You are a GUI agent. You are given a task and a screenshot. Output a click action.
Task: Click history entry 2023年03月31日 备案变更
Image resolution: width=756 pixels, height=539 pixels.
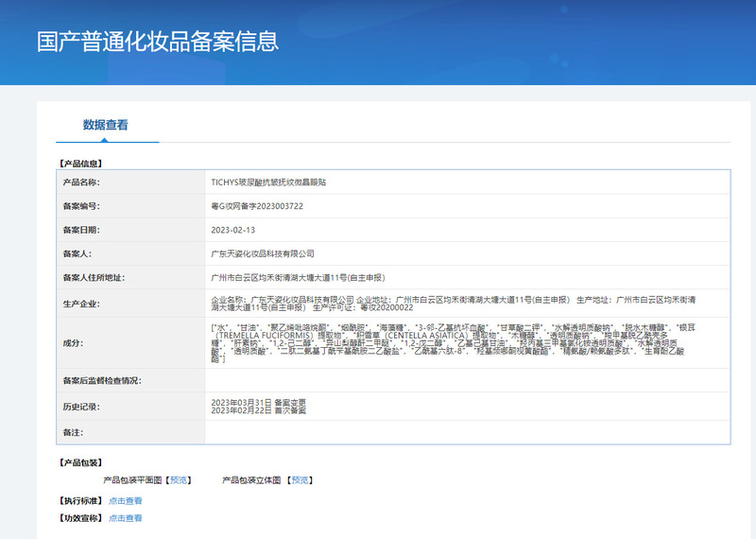[x=258, y=403]
